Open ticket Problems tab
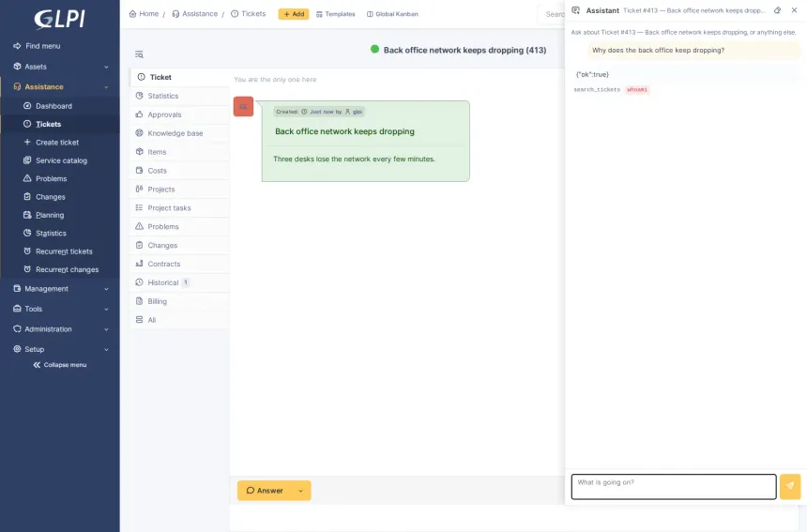The height and width of the screenshot is (532, 807). coord(179,226)
